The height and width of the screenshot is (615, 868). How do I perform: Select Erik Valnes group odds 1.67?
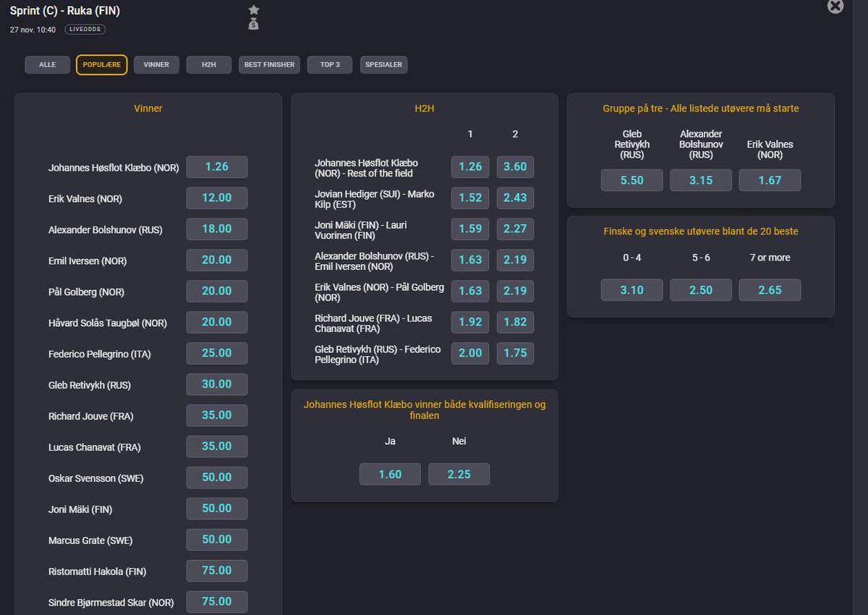point(770,181)
